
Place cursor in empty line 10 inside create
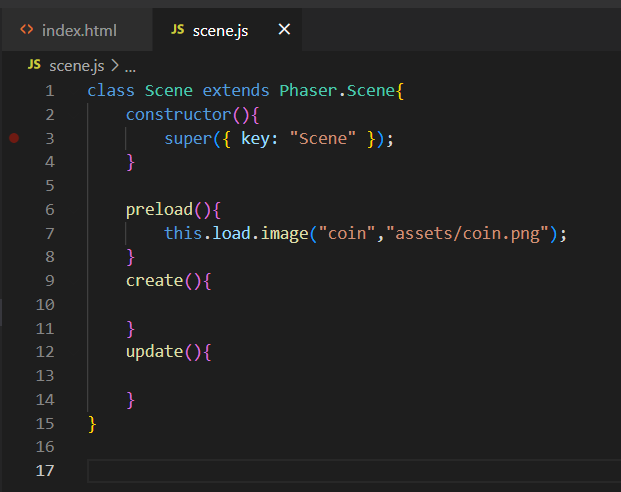354,305
